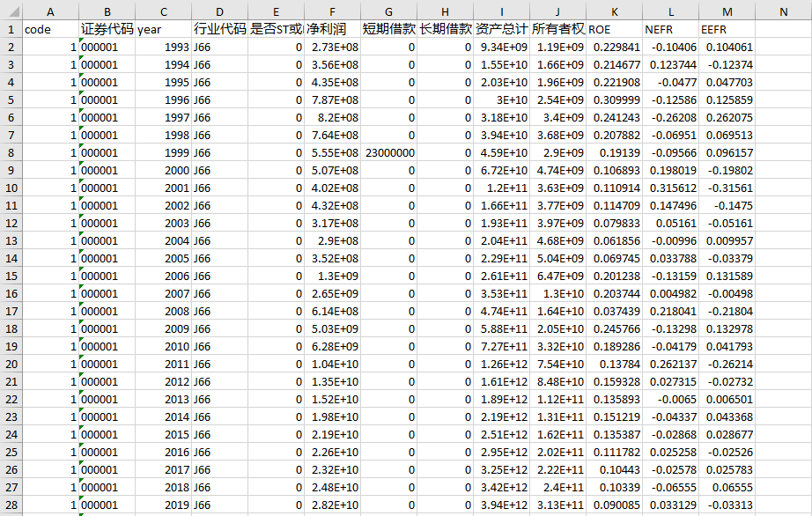The height and width of the screenshot is (516, 812).
Task: Select ROE cell 0.309999
Action: (x=614, y=100)
